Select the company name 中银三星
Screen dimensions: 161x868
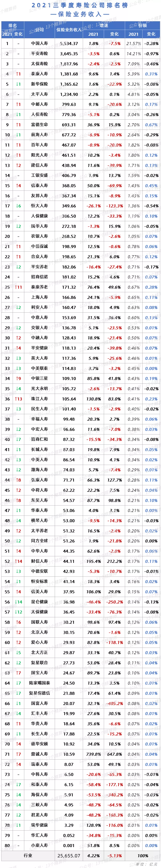pyautogui.click(x=40, y=378)
